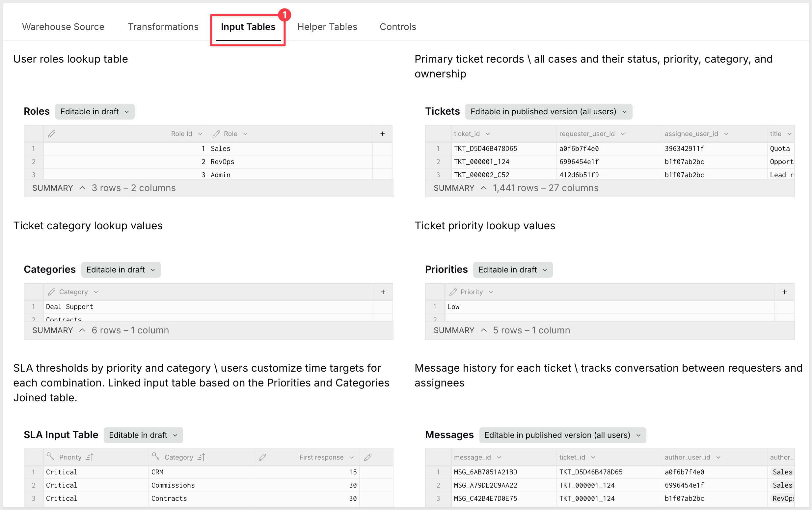Image resolution: width=812 pixels, height=510 pixels.
Task: Click pencil icon right of First response column
Action: [x=368, y=457]
